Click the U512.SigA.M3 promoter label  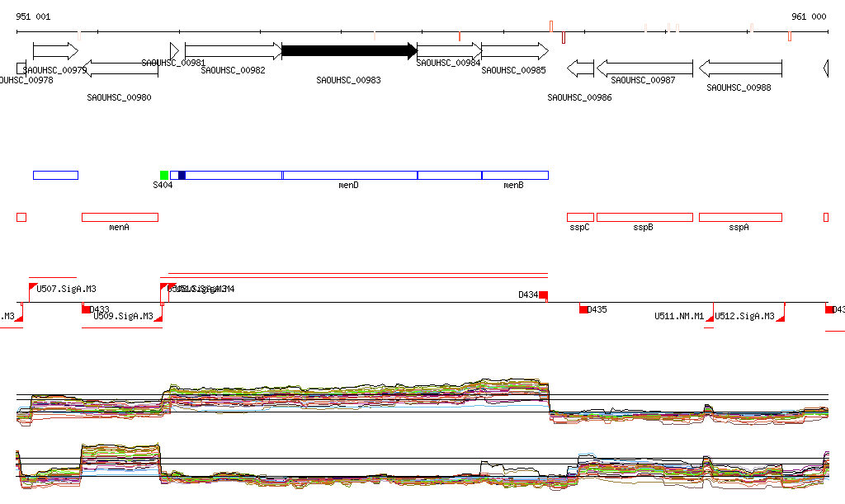coord(745,316)
